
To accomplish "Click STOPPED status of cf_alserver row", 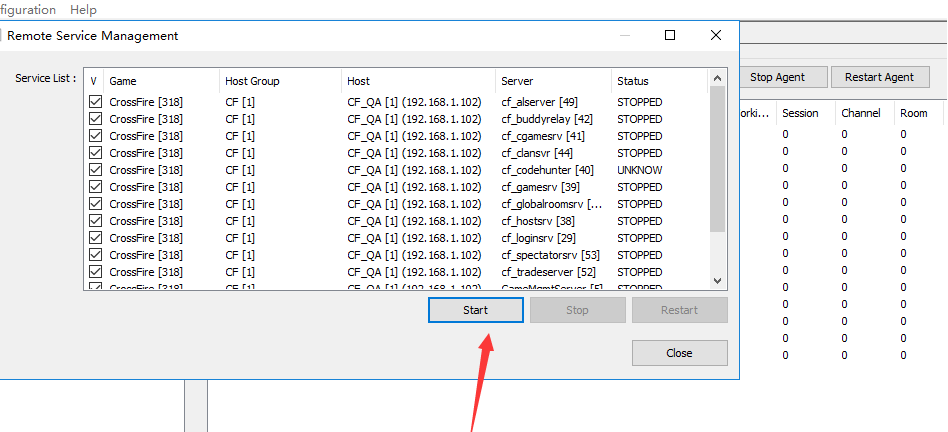I will (x=640, y=102).
